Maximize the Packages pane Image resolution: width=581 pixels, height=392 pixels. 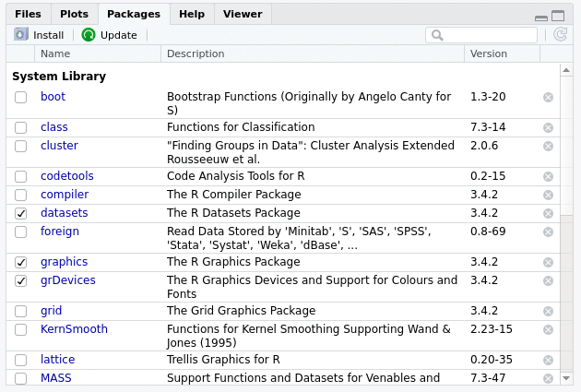coord(558,16)
